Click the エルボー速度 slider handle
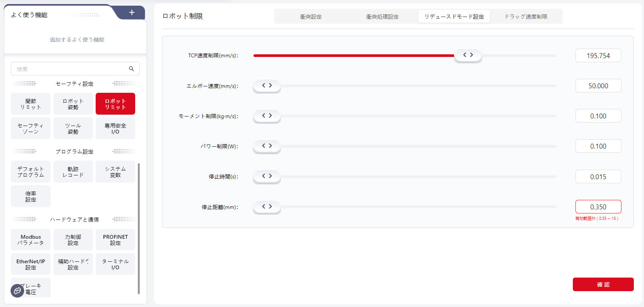The height and width of the screenshot is (307, 644). tap(267, 86)
